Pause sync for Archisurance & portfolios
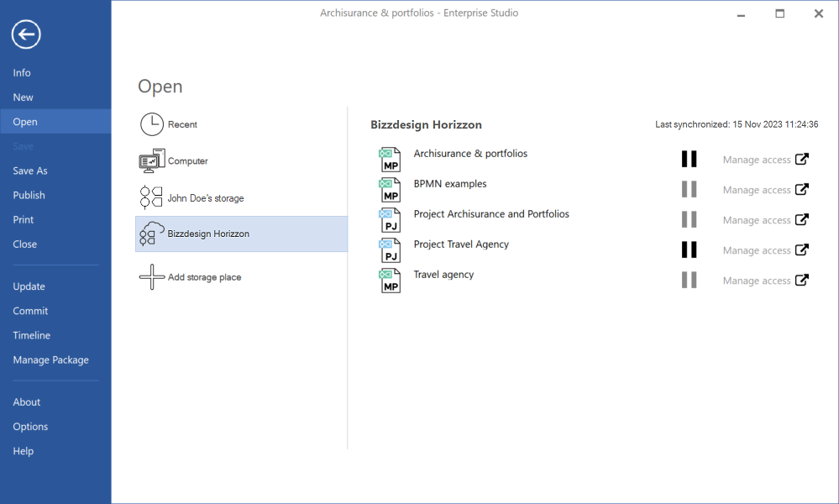Viewport: 839px width, 504px height. pyautogui.click(x=689, y=160)
